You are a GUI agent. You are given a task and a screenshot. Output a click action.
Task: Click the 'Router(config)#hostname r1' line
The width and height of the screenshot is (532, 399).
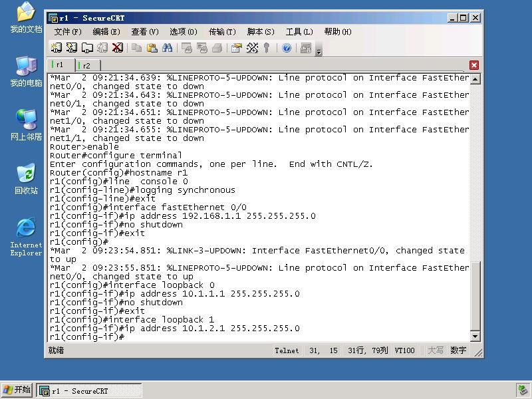[118, 173]
